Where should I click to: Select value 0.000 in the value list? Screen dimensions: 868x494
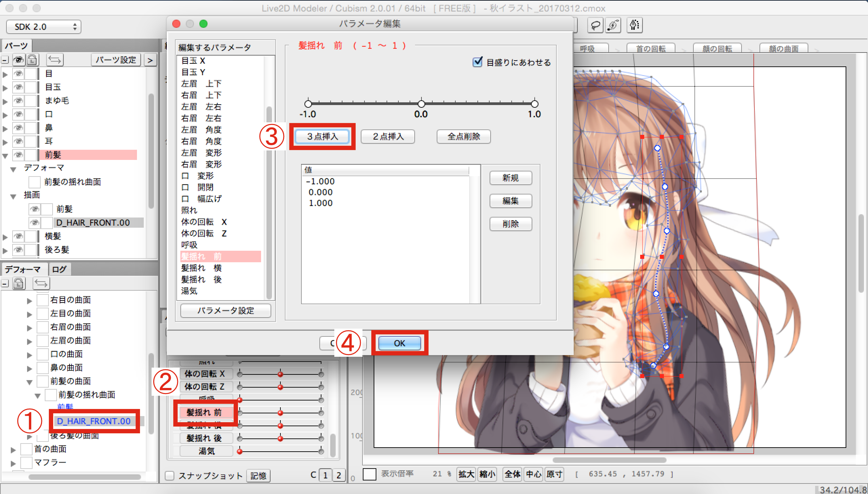tap(320, 192)
